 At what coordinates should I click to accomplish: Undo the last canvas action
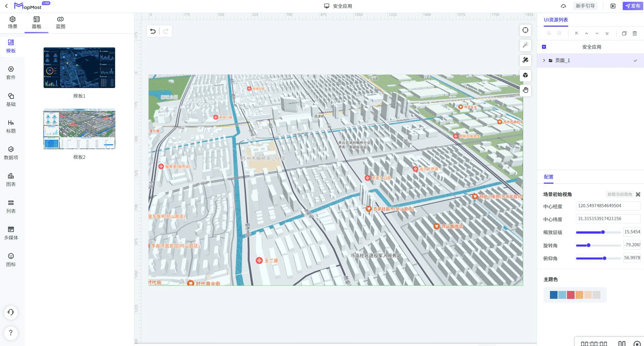[153, 31]
